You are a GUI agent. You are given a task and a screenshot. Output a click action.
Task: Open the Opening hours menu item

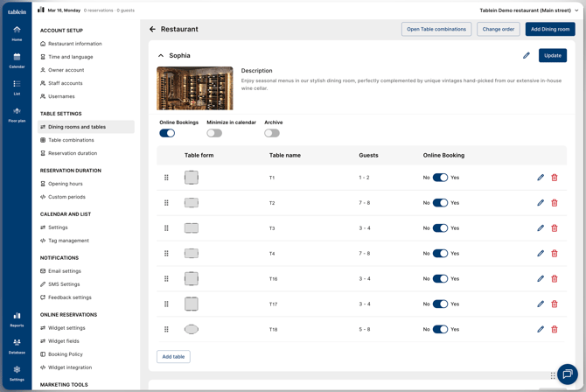pos(66,184)
